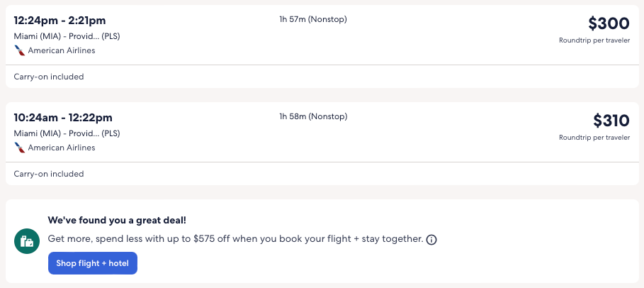Choose the 12:24pm - 2:21pm flight
This screenshot has width=644, height=288.
pos(60,20)
